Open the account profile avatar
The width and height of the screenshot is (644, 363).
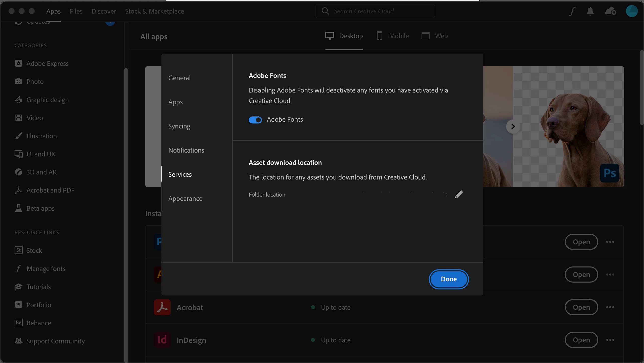point(631,11)
